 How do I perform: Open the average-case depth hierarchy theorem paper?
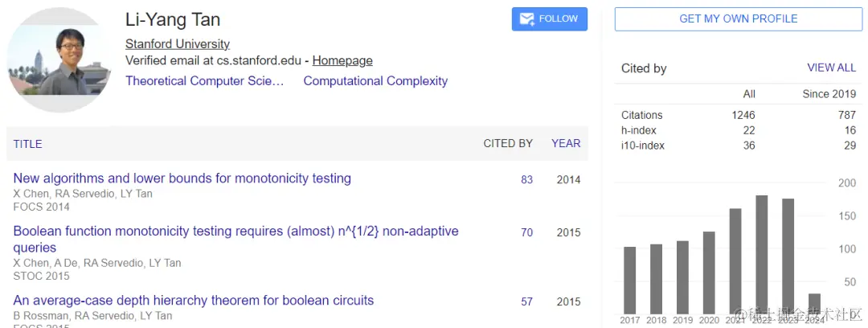tap(194, 301)
